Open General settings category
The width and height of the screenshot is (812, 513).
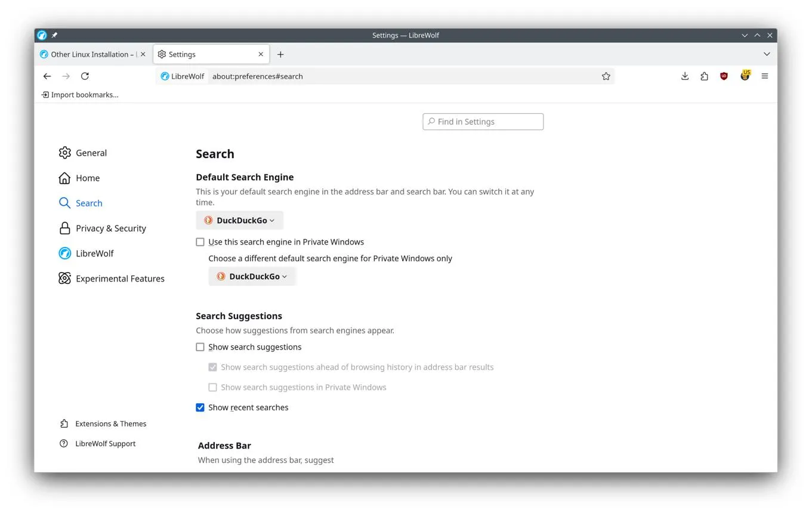click(x=83, y=153)
